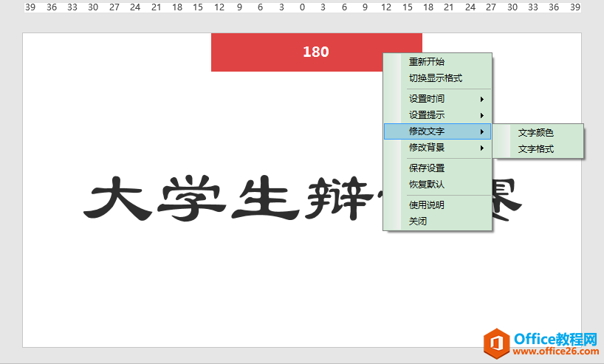
Task: Click 保存设置 to save settings
Action: click(427, 168)
